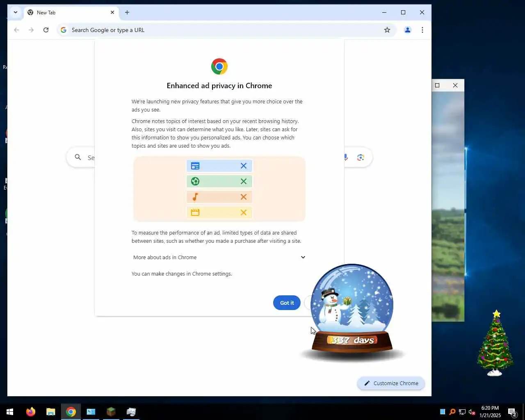Open the blue window app taskbar icon

coord(91,412)
